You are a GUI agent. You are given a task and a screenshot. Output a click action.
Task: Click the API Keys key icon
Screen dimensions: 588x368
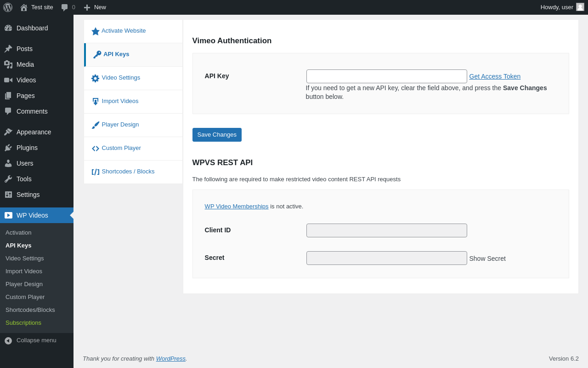point(97,55)
